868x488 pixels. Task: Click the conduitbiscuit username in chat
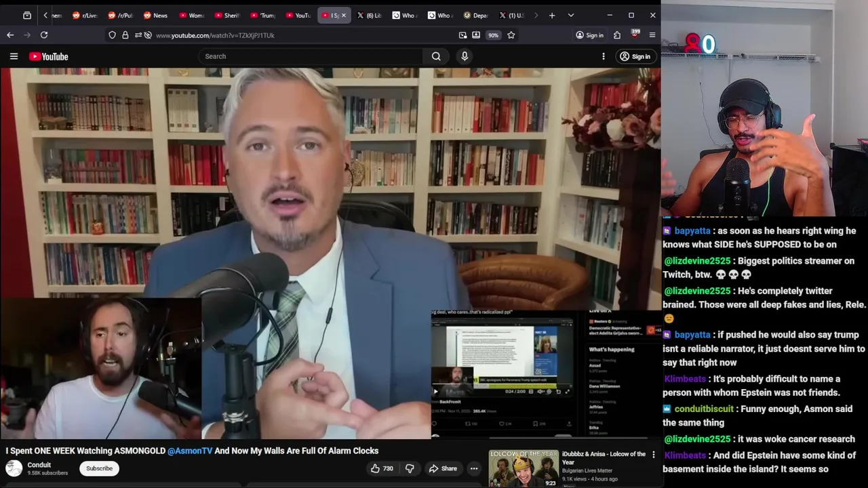coord(704,409)
